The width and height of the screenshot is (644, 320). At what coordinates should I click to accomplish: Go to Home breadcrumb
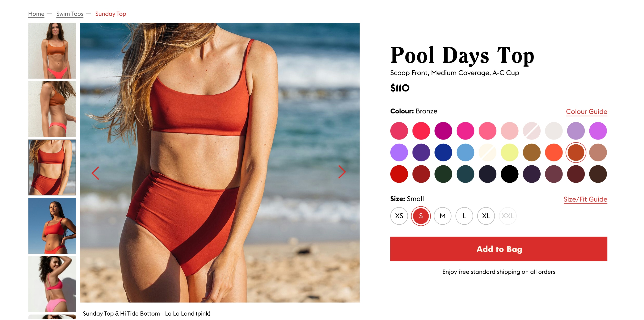(36, 14)
